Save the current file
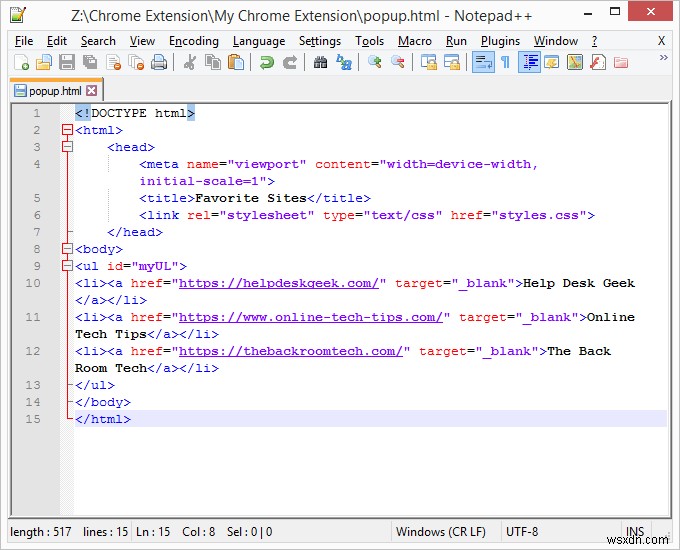The image size is (680, 550). click(67, 62)
